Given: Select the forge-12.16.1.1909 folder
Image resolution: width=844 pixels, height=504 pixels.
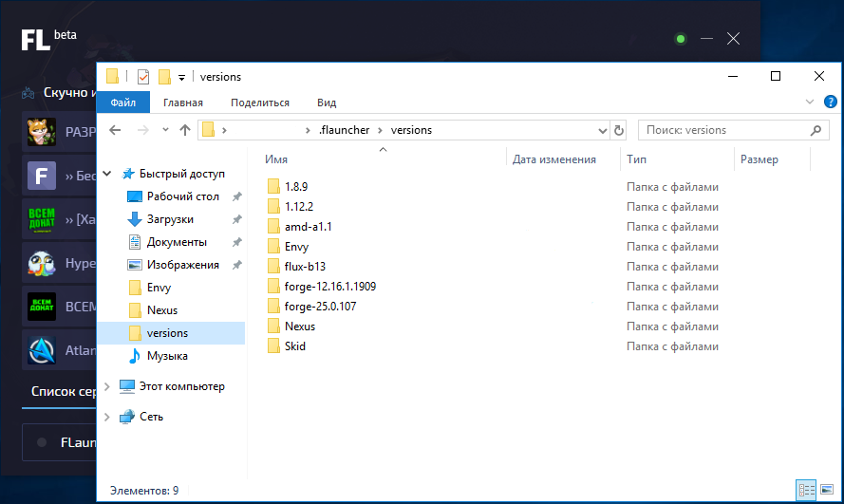Looking at the screenshot, I should tap(330, 286).
